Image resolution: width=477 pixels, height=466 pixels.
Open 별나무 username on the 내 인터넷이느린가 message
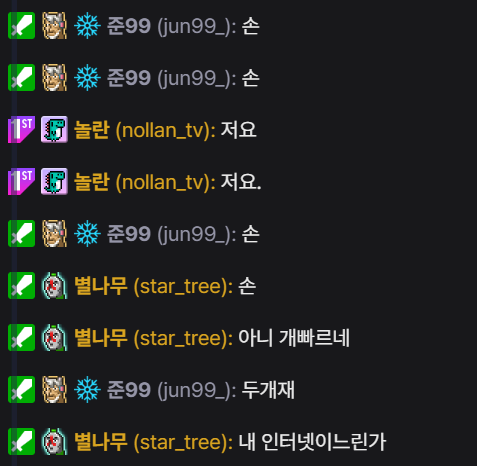(x=153, y=442)
